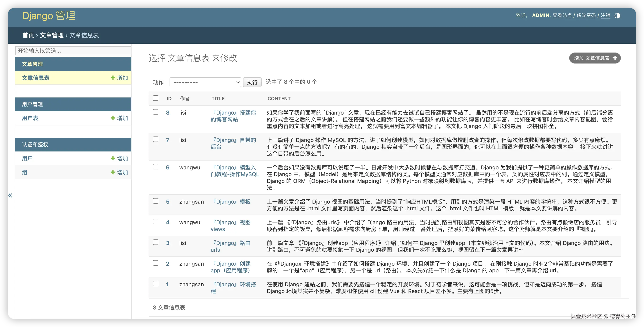Open the 注销 logout link
This screenshot has height=327, width=644.
605,15
